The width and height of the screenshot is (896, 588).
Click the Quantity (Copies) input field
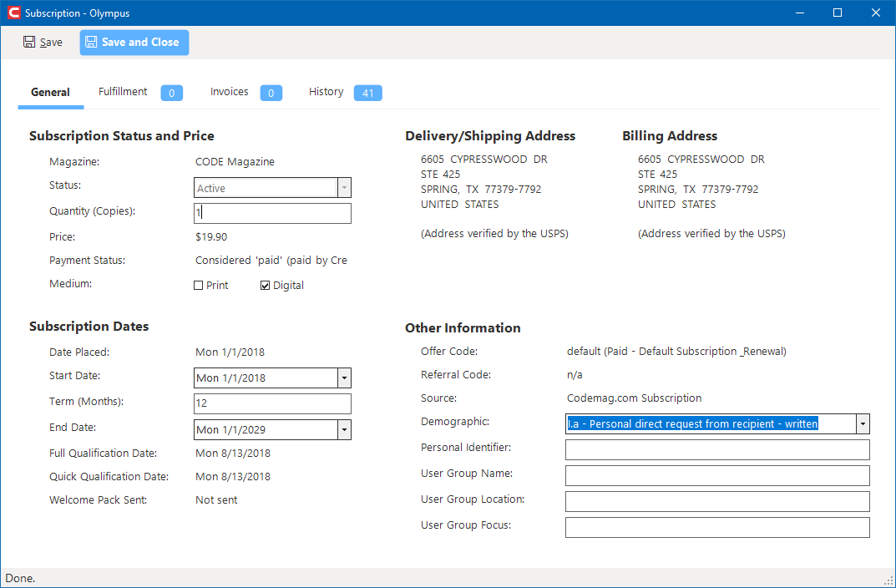(x=272, y=213)
